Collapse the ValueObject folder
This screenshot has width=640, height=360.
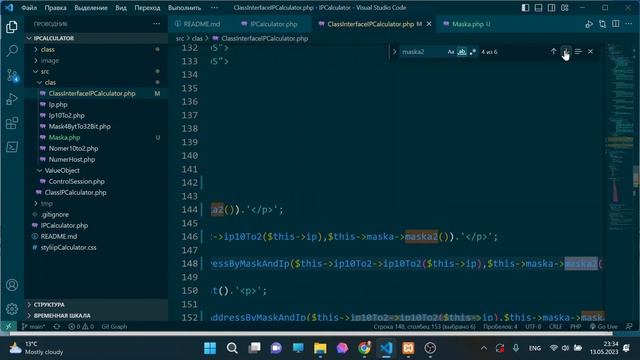pyautogui.click(x=96, y=170)
